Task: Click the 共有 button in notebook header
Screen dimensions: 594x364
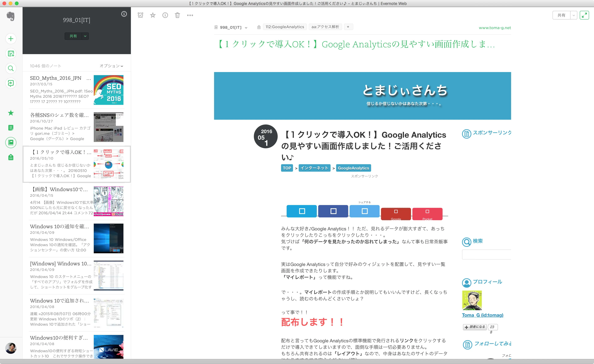Action: [73, 36]
